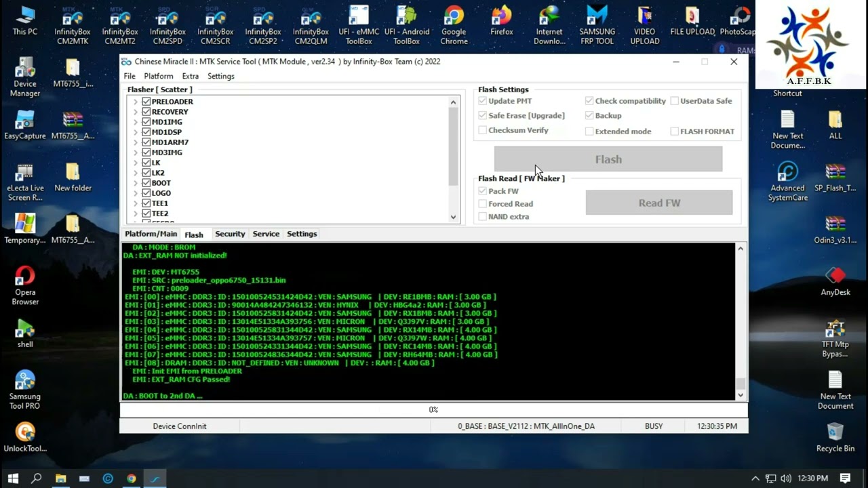The width and height of the screenshot is (868, 488).
Task: Launch InfinityBox CM2SPD shortcut
Action: [167, 26]
